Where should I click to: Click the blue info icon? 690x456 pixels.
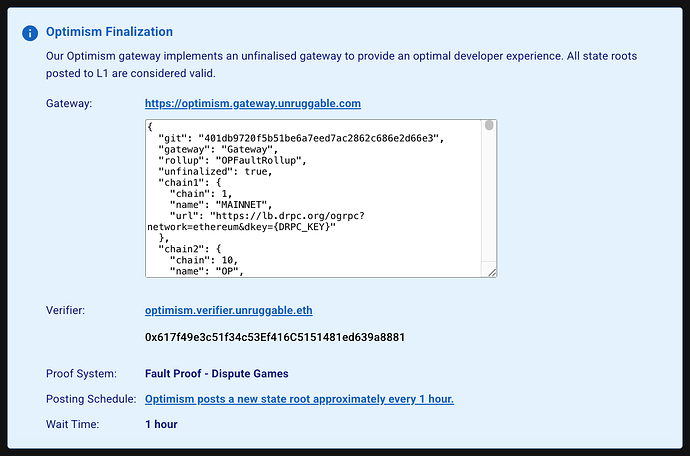click(30, 33)
